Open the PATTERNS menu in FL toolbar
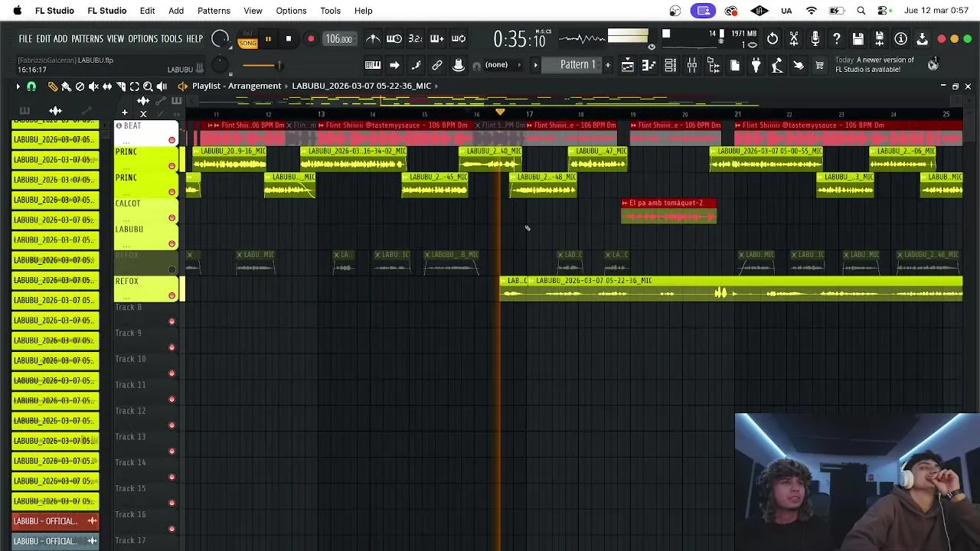Screen dimensions: 980x551 tap(87, 39)
